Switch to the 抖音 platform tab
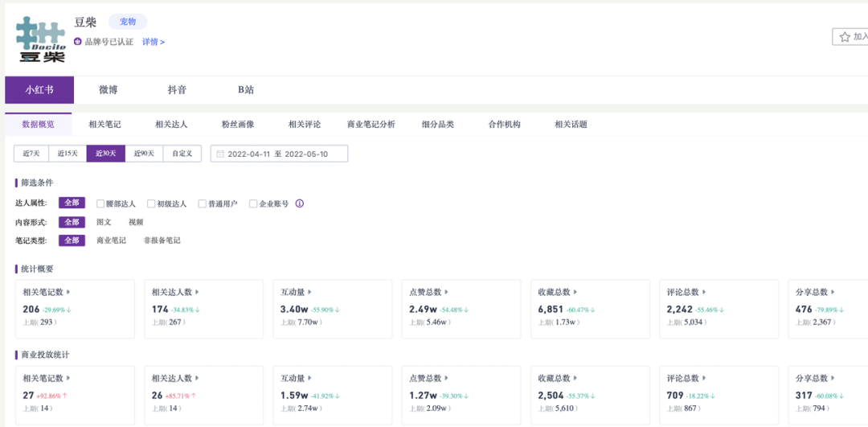 177,90
